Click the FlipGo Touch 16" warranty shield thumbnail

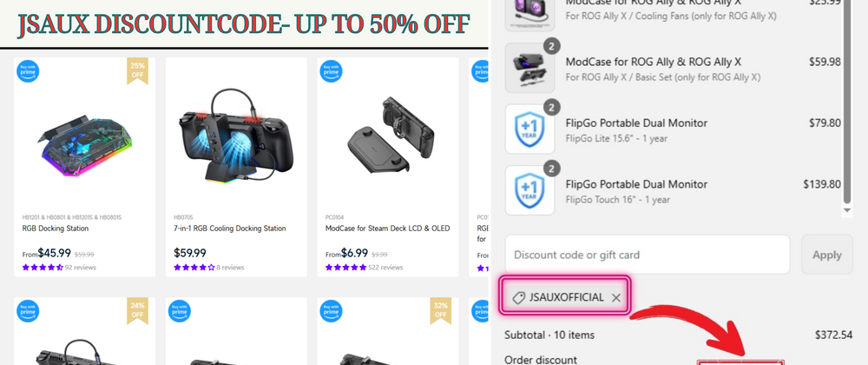pyautogui.click(x=529, y=190)
